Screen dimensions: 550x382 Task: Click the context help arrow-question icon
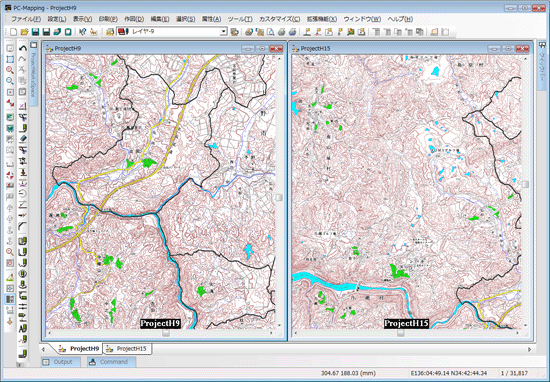point(82,32)
